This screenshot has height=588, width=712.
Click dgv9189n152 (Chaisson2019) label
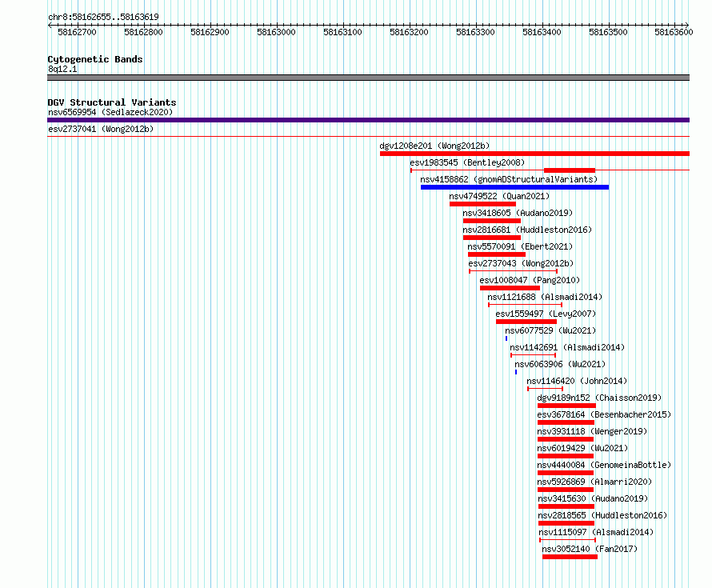[x=599, y=398]
